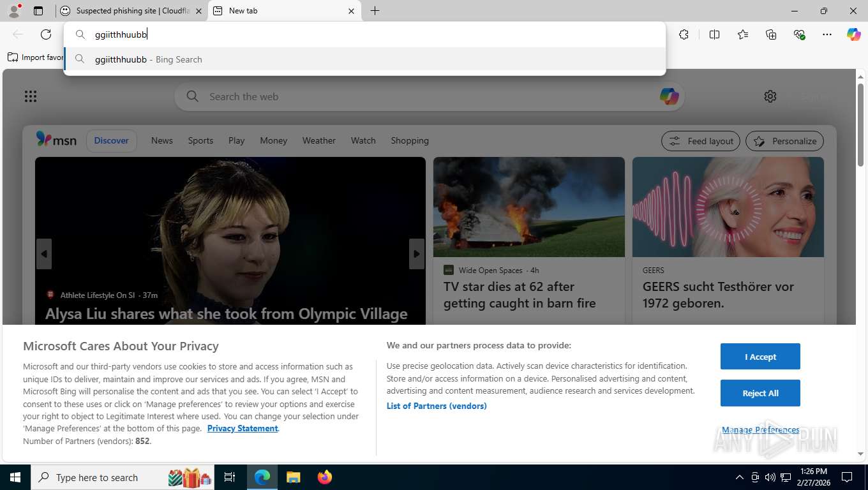The height and width of the screenshot is (490, 868).
Task: Expand hidden system tray icons chevron
Action: tap(739, 477)
